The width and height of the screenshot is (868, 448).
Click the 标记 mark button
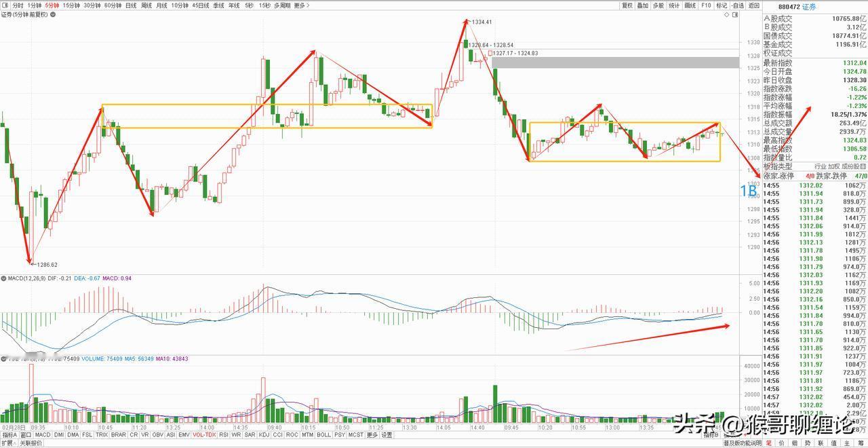(x=722, y=5)
